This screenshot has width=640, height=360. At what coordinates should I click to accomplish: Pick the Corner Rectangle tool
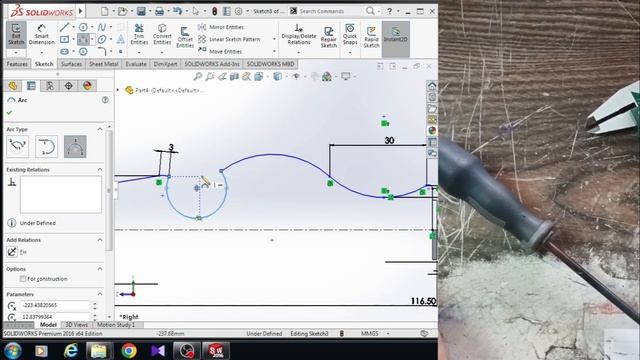[64, 40]
